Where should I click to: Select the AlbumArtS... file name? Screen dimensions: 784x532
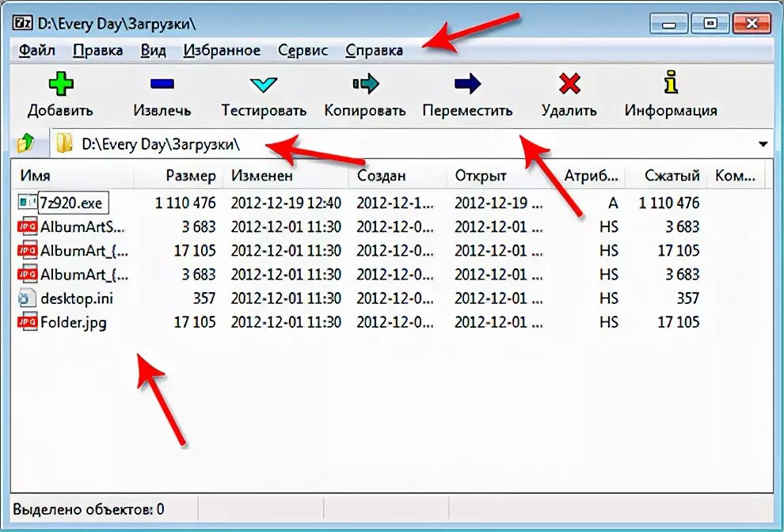pos(82,226)
